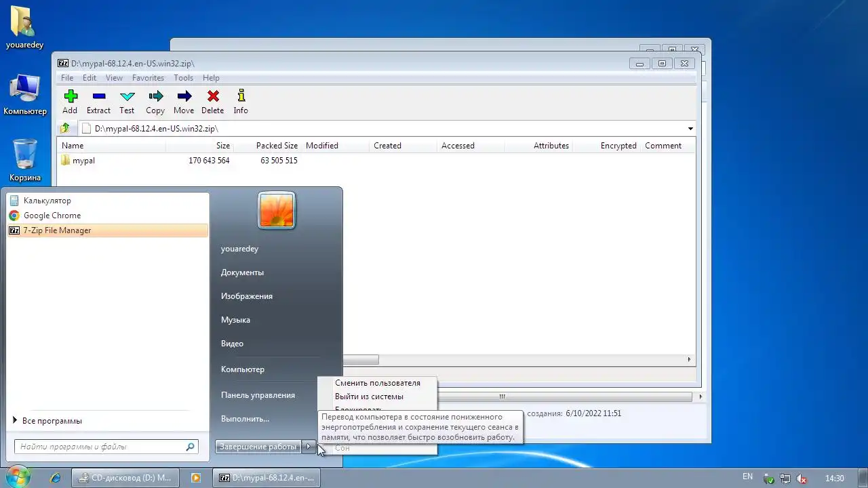The image size is (868, 488).
Task: Open the Edit menu in 7-Zip
Action: pyautogui.click(x=90, y=78)
